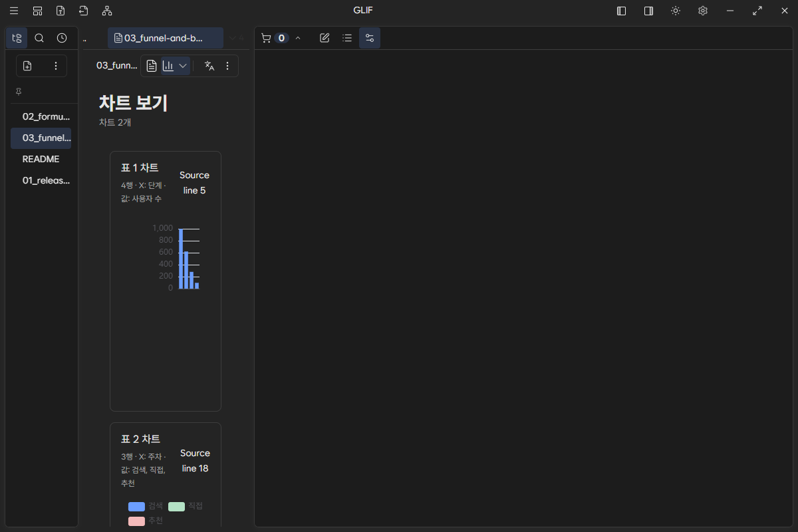Click the pin icon in the sidebar

coord(19,91)
